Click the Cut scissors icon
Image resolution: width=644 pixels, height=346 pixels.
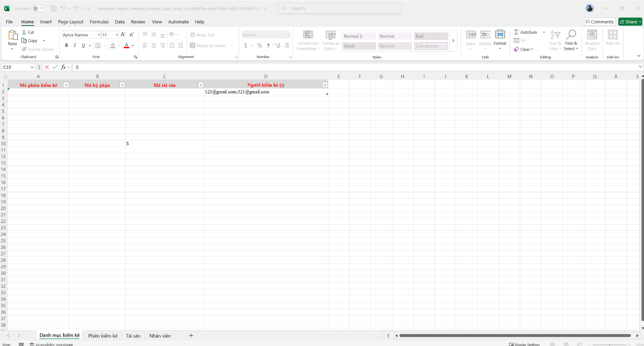point(24,32)
